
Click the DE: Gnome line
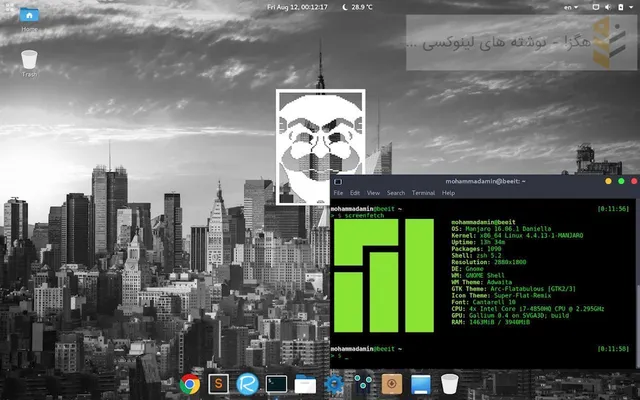click(x=467, y=269)
